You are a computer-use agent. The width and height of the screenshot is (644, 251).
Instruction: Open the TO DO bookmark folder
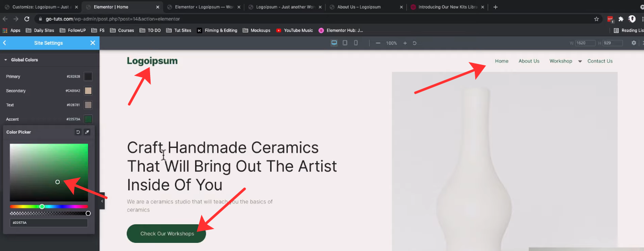pos(150,31)
